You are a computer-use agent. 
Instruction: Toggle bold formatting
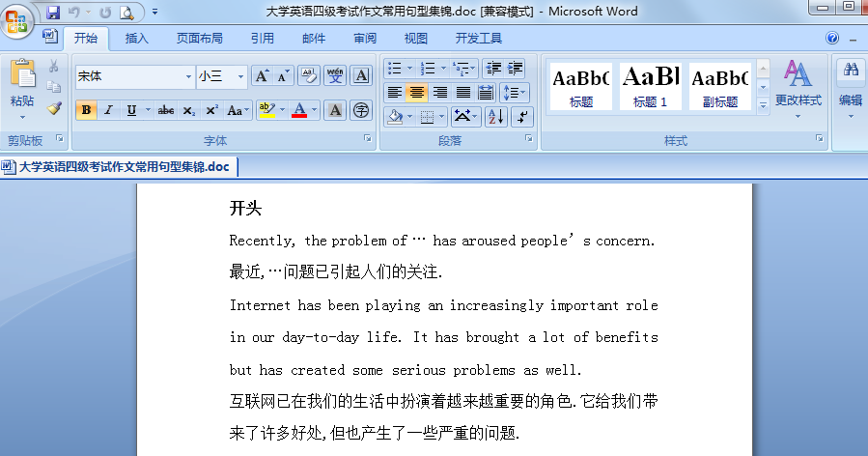[x=86, y=110]
